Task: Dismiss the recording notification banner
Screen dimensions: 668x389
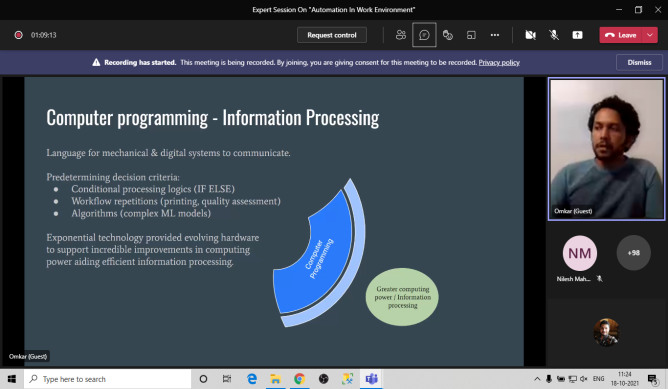Action: (639, 62)
